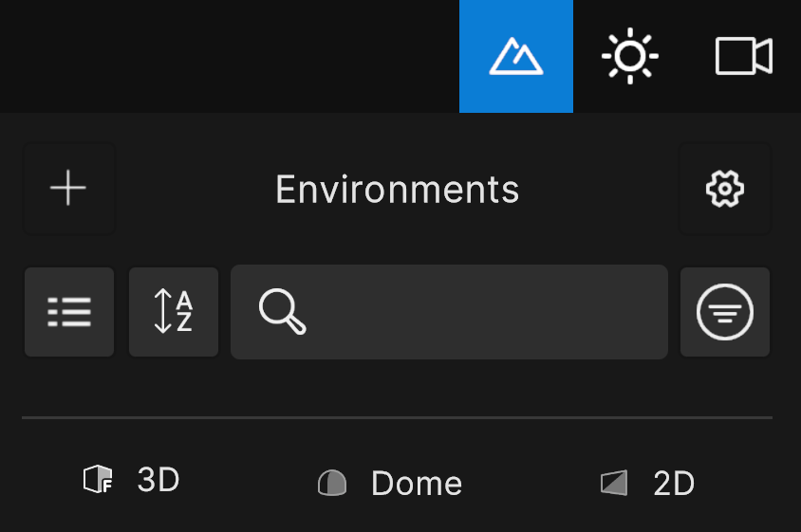Toggle the list view layout
Screen dimensions: 801x532
coord(69,312)
